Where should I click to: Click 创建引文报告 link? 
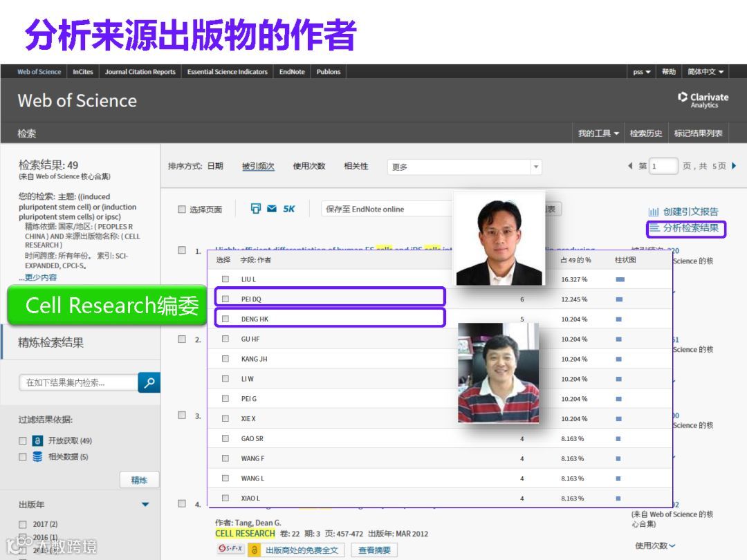[691, 212]
